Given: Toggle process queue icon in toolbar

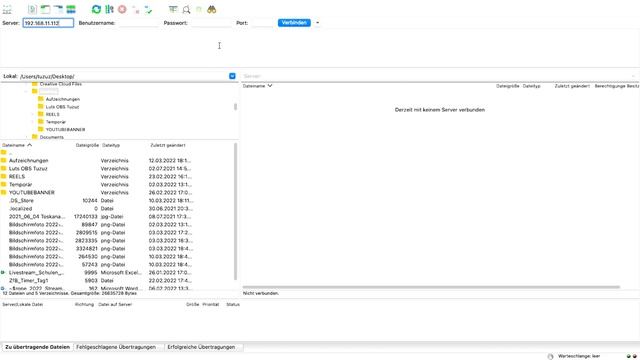Looking at the screenshot, I should (x=109, y=9).
